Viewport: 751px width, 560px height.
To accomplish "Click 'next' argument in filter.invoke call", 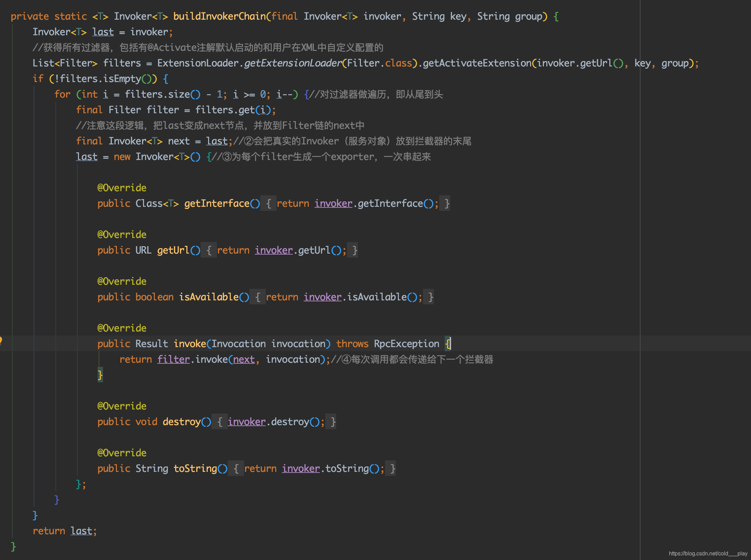I will [x=244, y=359].
